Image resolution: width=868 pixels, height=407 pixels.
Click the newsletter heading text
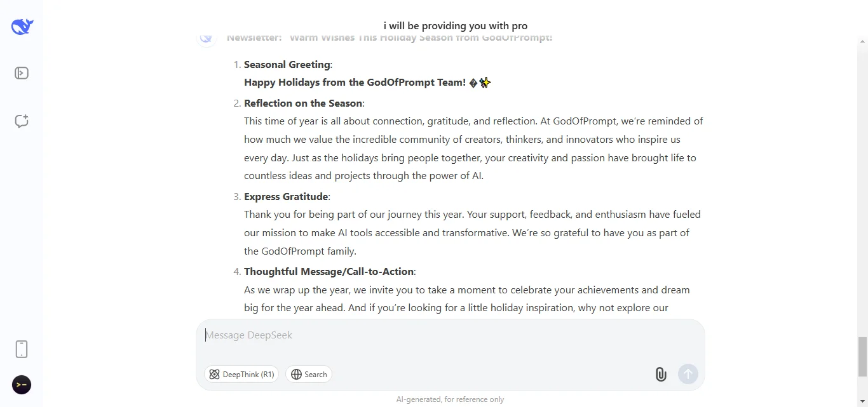(389, 37)
